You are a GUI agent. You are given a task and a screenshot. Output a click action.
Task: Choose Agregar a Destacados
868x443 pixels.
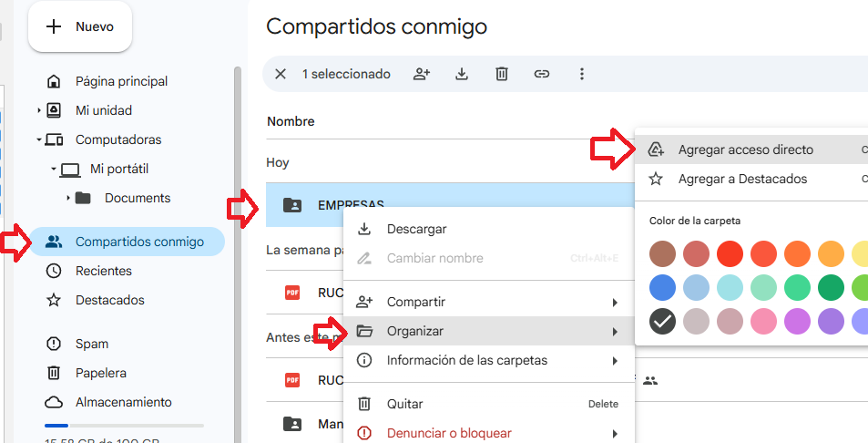[742, 179]
